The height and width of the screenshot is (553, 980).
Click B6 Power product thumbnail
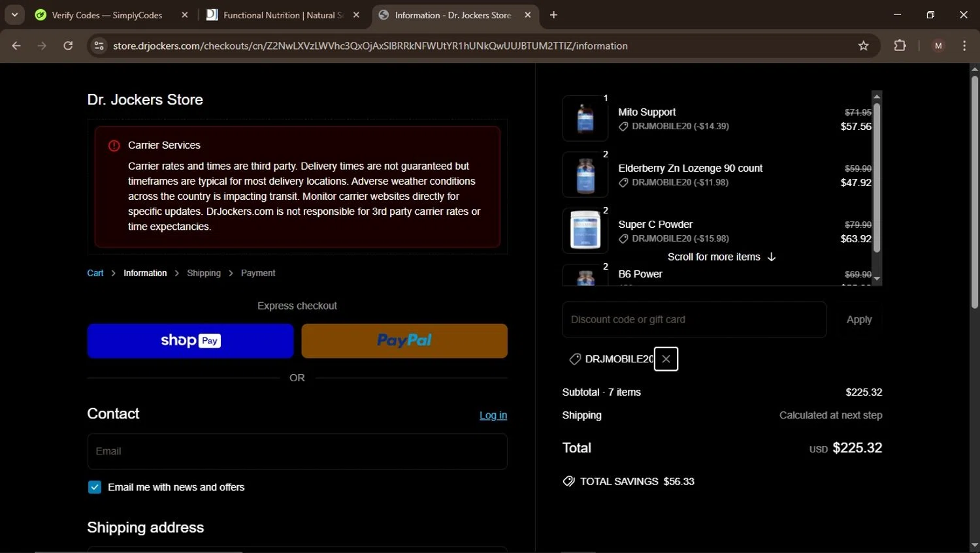coord(585,276)
